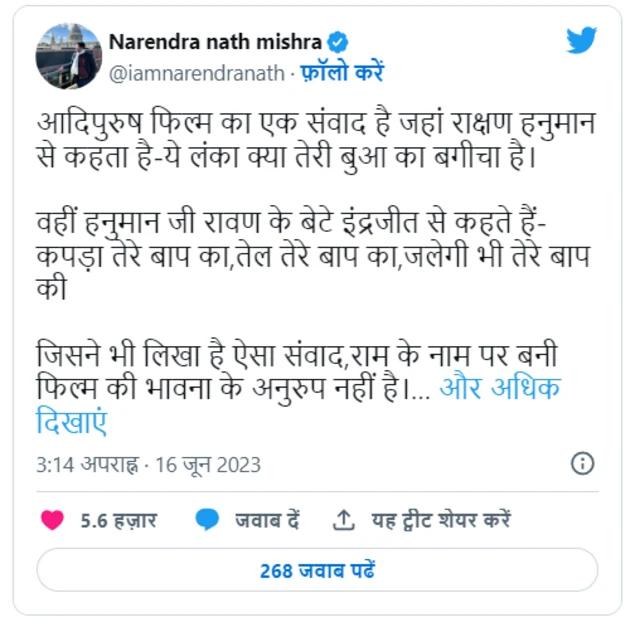Image resolution: width=640 pixels, height=627 pixels.
Task: Open Narendra nath mishra's profile picture
Action: (67, 55)
